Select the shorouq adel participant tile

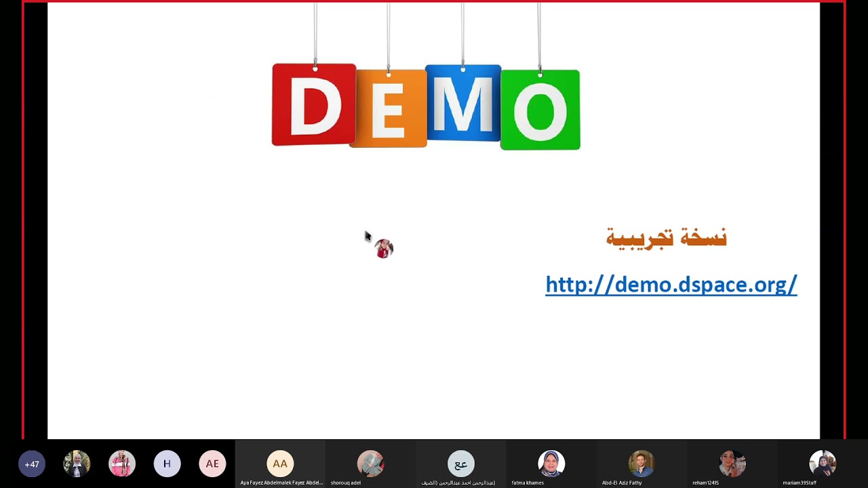[370, 464]
